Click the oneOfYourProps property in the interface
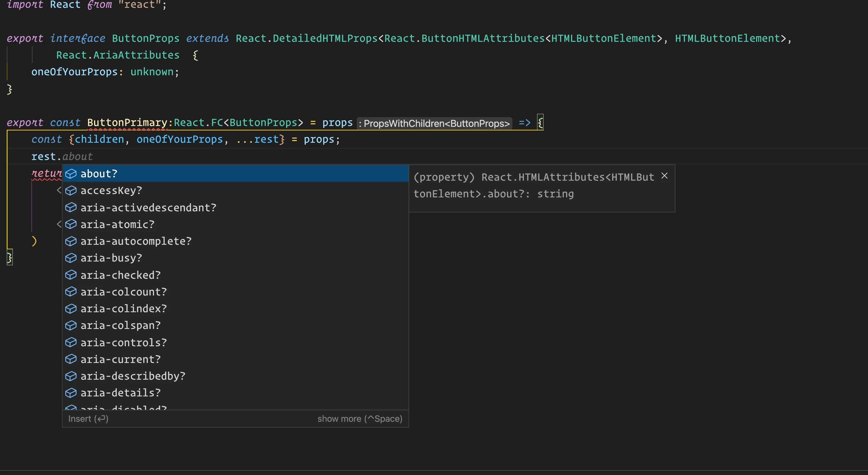The image size is (868, 475). point(74,72)
